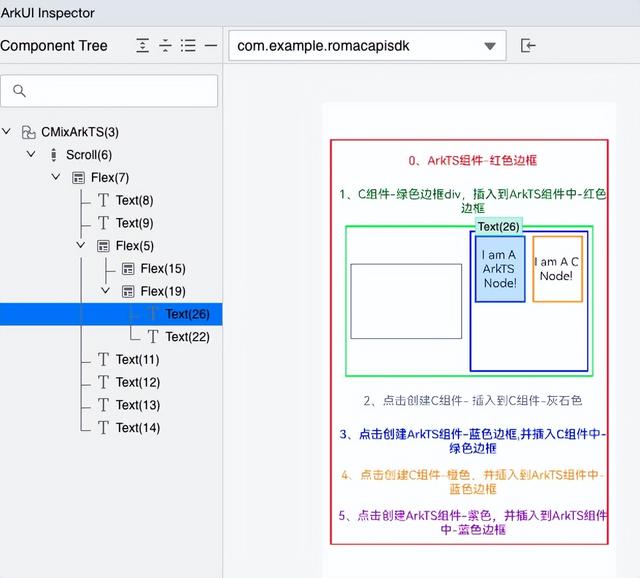640x578 pixels.
Task: Click the export icon beside the process dropdown
Action: tap(528, 45)
